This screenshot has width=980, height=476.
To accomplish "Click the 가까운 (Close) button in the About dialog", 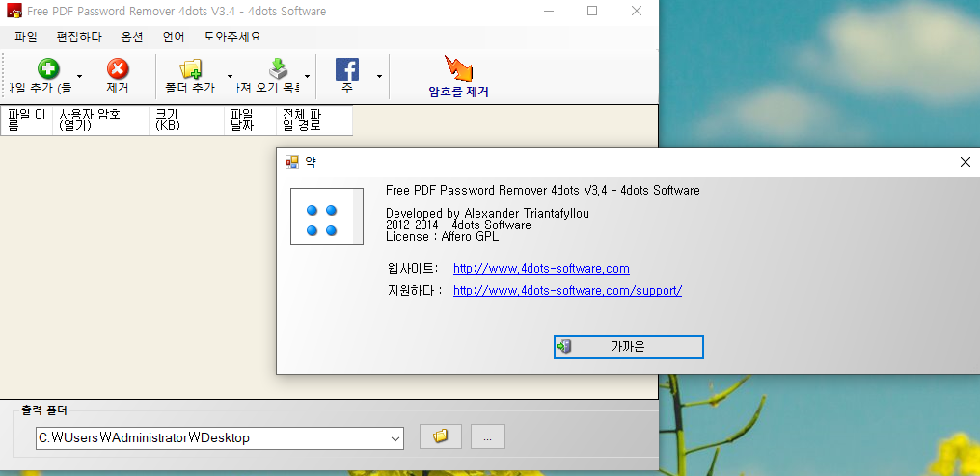I will pos(629,347).
